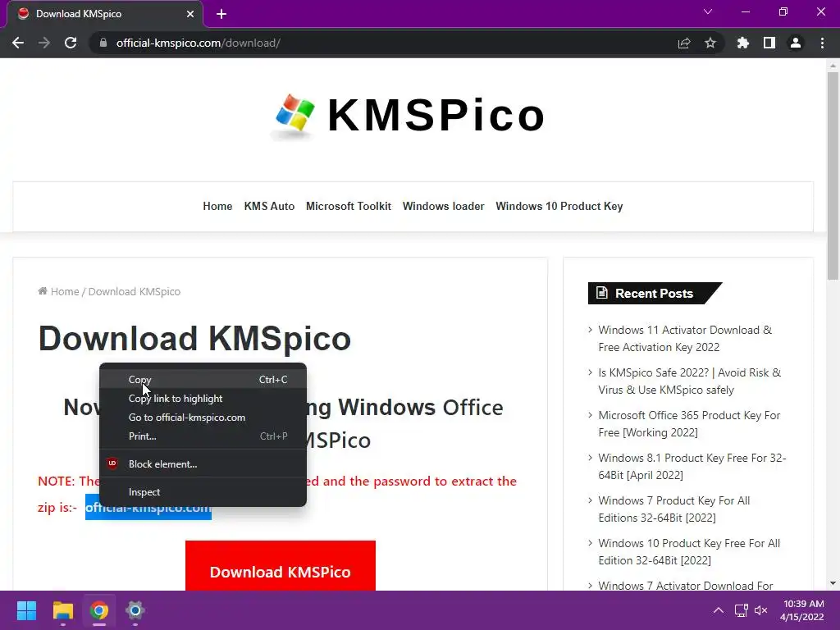Go back with the browser back arrow

point(18,43)
